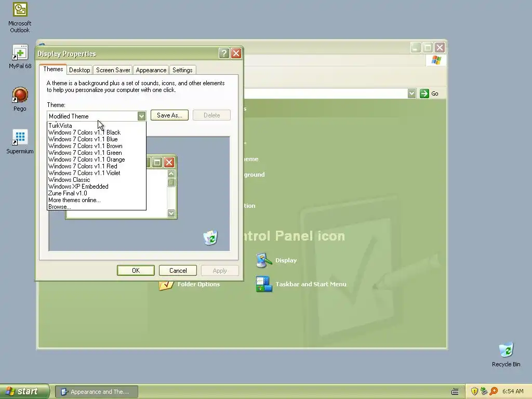Choose More themes online... option
Viewport: 532px width, 399px height.
point(96,200)
